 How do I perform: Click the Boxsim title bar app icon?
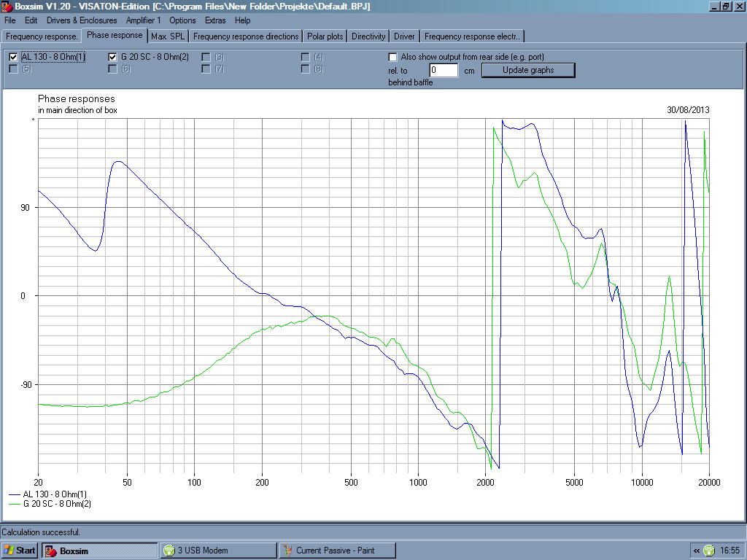pyautogui.click(x=7, y=7)
